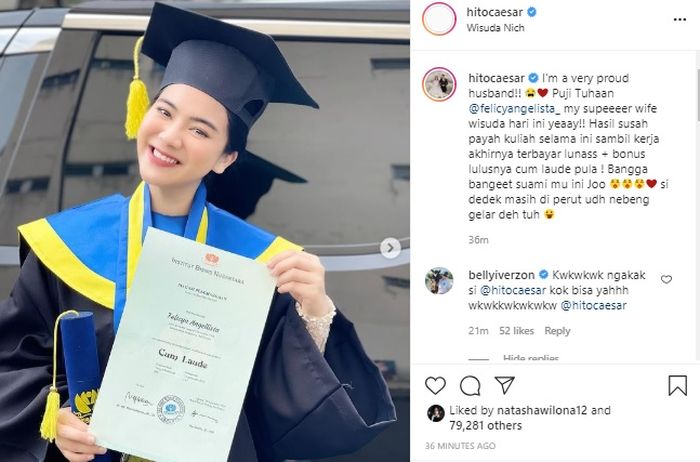View the 52 likes on the comment
The image size is (700, 462).
pyautogui.click(x=517, y=331)
